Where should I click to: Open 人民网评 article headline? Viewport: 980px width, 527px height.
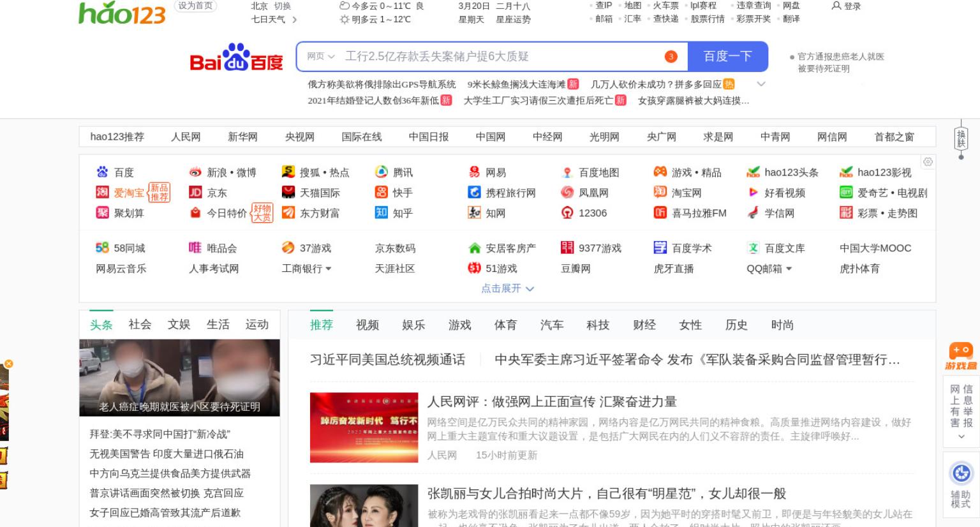pos(552,402)
